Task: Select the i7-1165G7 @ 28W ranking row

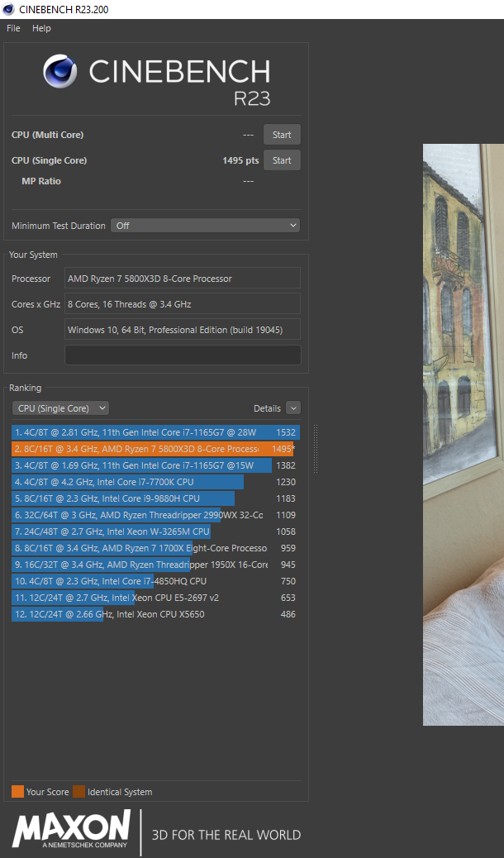Action: 155,432
